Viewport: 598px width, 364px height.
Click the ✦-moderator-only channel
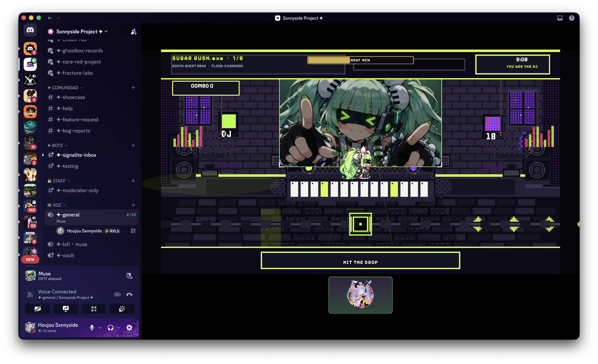[x=92, y=191]
